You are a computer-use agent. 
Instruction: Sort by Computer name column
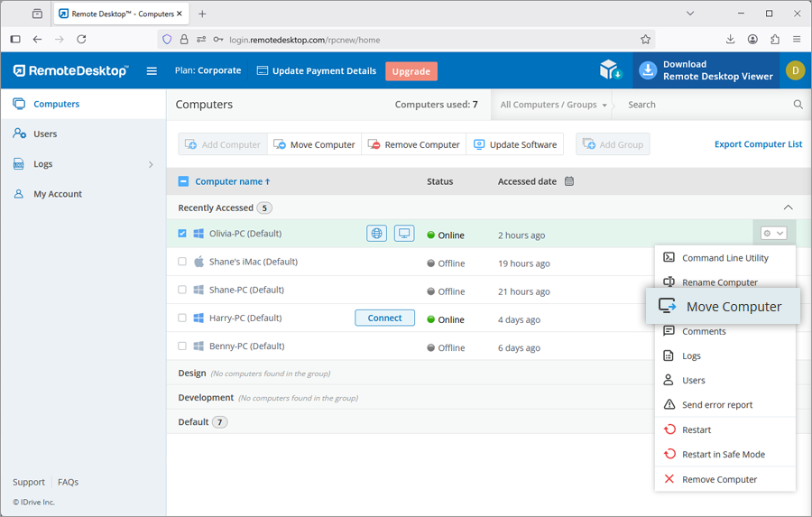[233, 181]
